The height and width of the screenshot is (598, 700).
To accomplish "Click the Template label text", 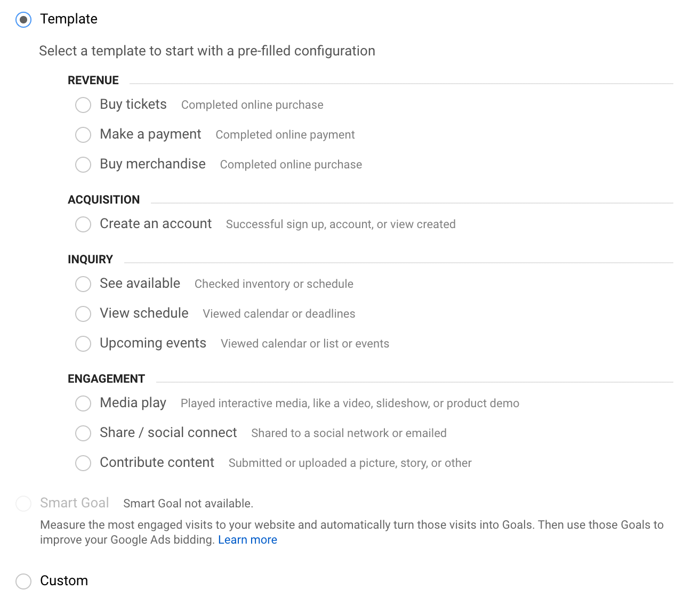I will pos(69,19).
